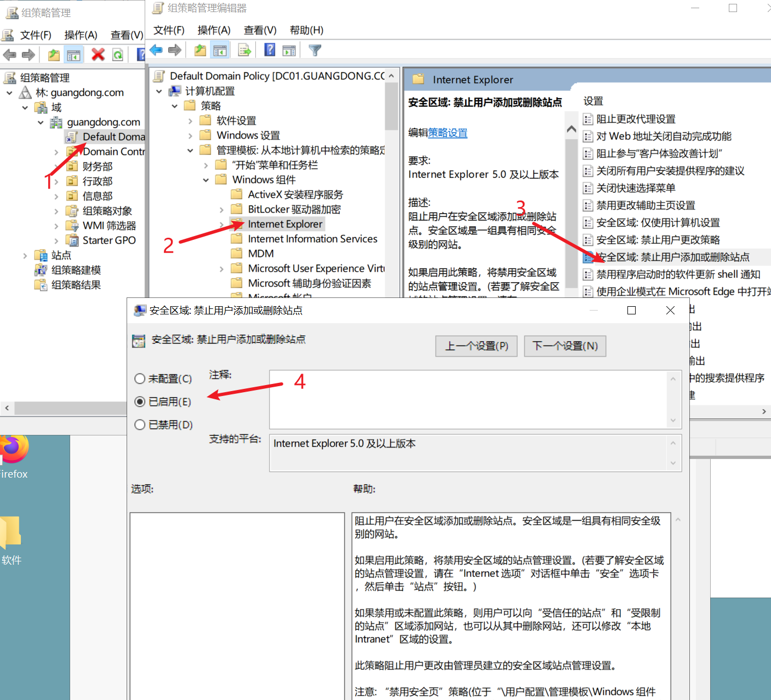Click the Filter funnel icon in the editor toolbar

pyautogui.click(x=315, y=50)
